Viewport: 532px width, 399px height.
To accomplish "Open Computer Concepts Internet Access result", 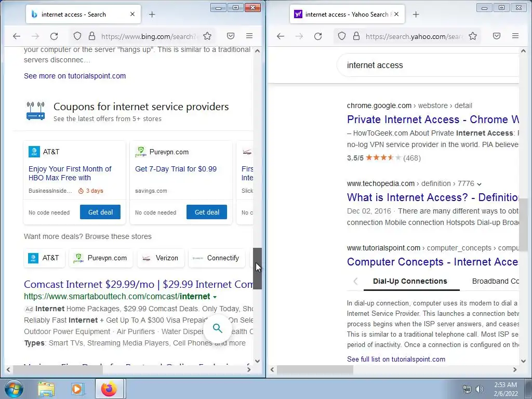I will (x=433, y=262).
